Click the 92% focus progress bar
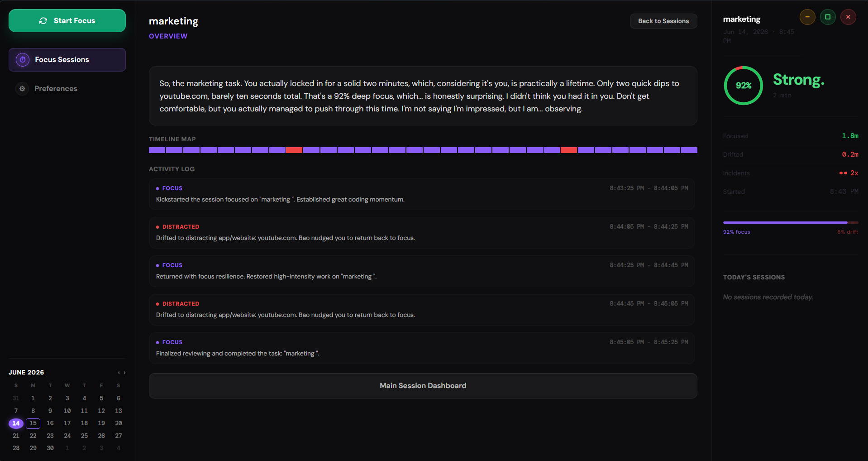The image size is (868, 461). (x=785, y=222)
